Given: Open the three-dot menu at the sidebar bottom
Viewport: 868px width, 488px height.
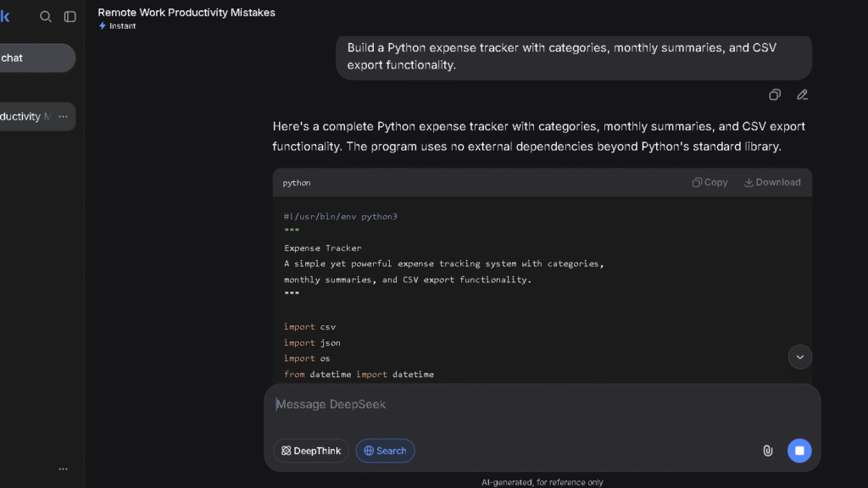Looking at the screenshot, I should tap(63, 469).
